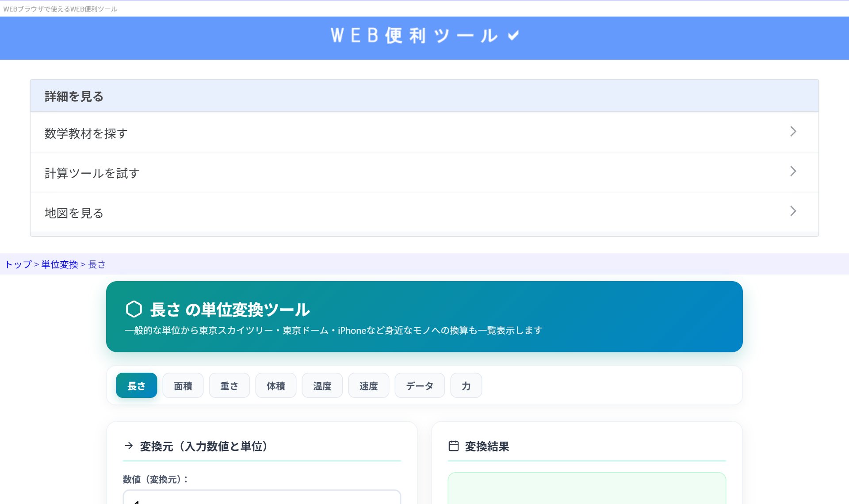The height and width of the screenshot is (504, 849).
Task: Click the 変換結果 section heading
Action: (x=487, y=446)
